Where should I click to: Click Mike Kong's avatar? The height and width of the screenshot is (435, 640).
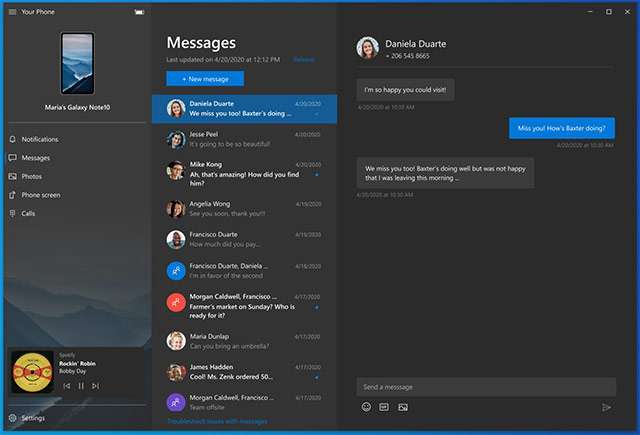pos(176,170)
